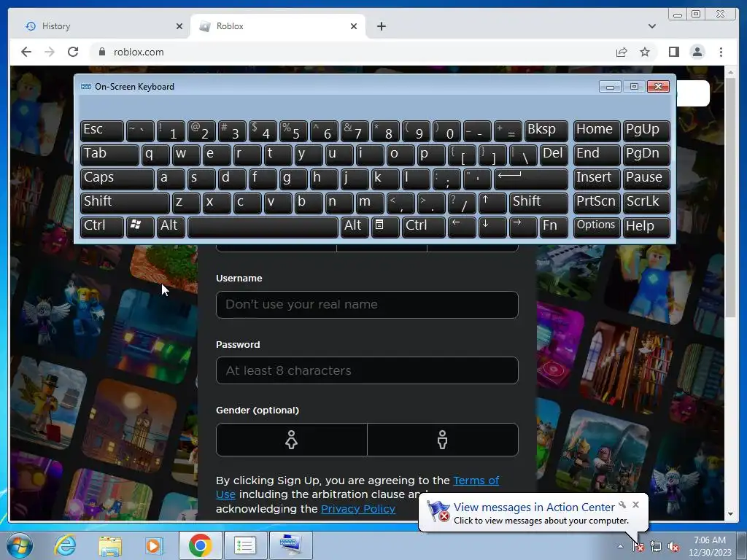The width and height of the screenshot is (747, 560).
Task: Click the Home key on On-Screen Keyboard
Action: click(597, 130)
